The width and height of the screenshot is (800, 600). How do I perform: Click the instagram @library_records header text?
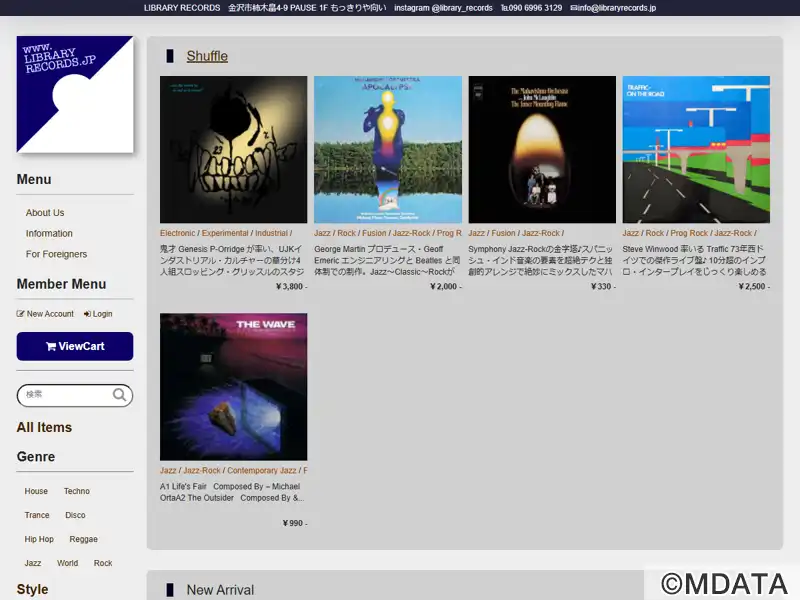(443, 8)
